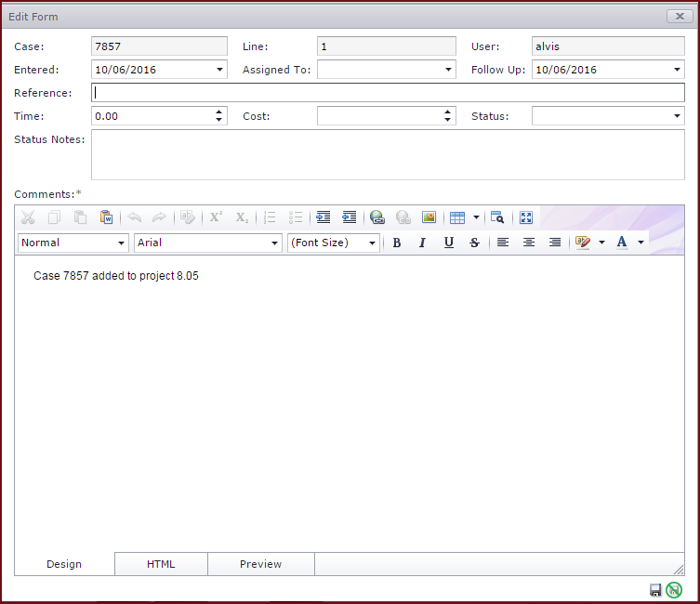The height and width of the screenshot is (604, 700).
Task: Toggle Underline formatting
Action: 449,243
